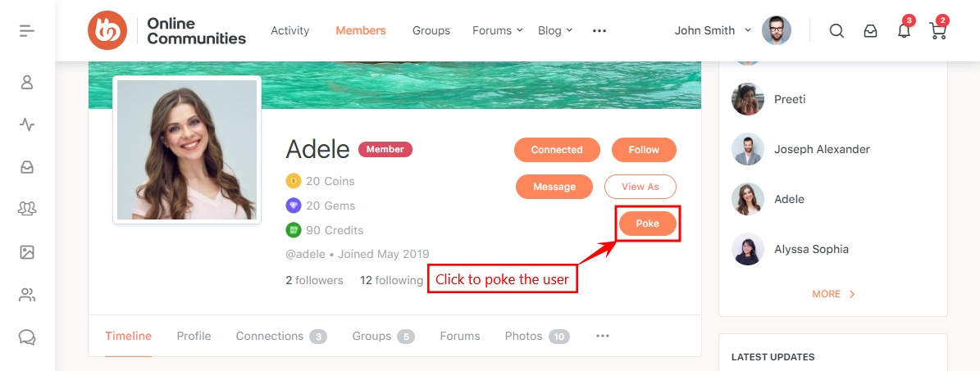This screenshot has height=371, width=980.
Task: Click the MORE members link
Action: pyautogui.click(x=833, y=294)
